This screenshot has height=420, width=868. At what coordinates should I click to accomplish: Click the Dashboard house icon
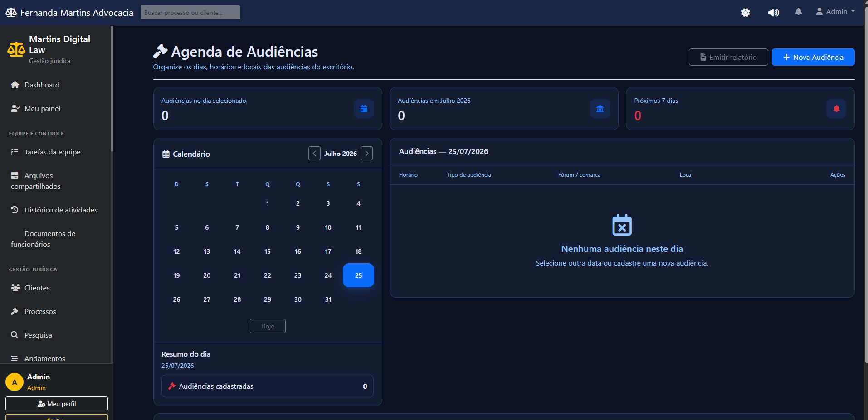click(x=15, y=85)
